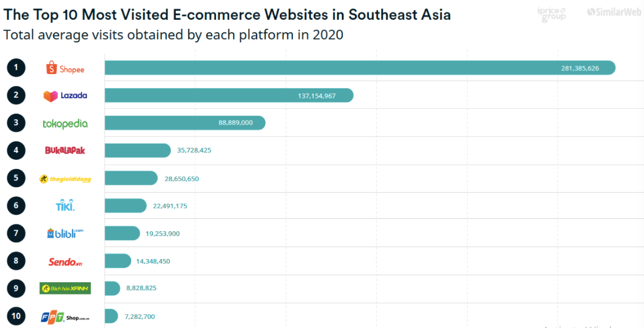
Task: Click the Bach hoa XANH logo
Action: (x=65, y=288)
